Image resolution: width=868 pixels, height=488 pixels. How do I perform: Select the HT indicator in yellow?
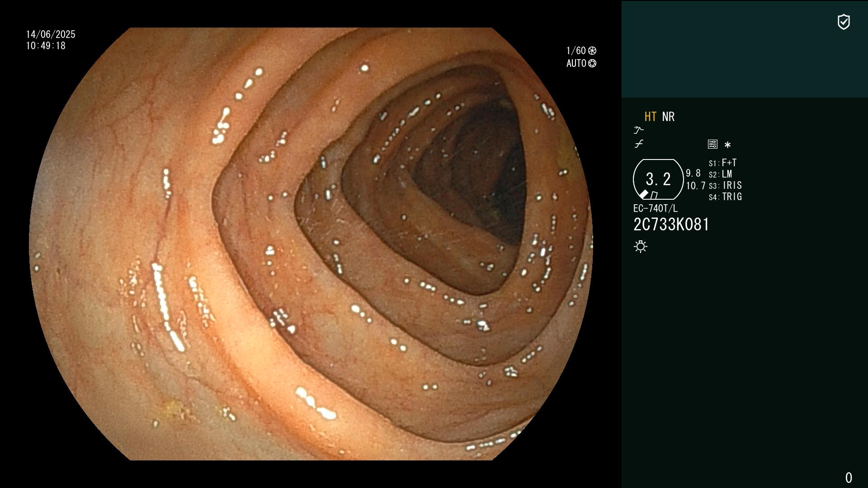(x=650, y=117)
